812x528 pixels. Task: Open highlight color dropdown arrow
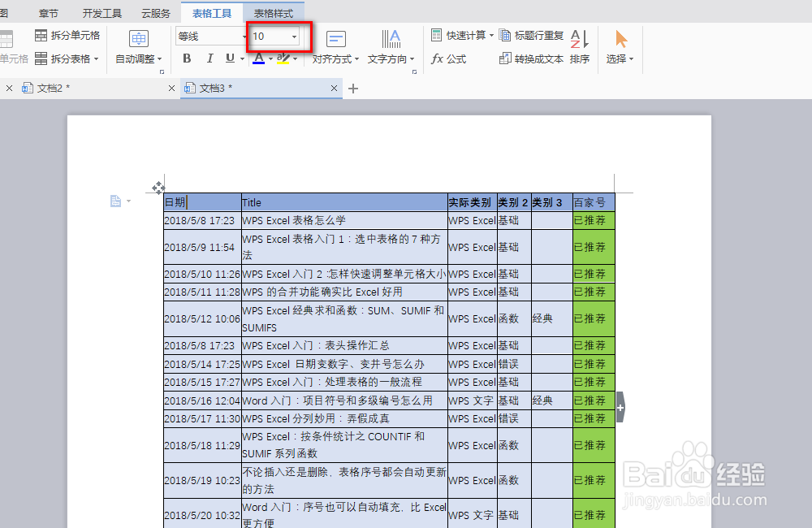296,59
